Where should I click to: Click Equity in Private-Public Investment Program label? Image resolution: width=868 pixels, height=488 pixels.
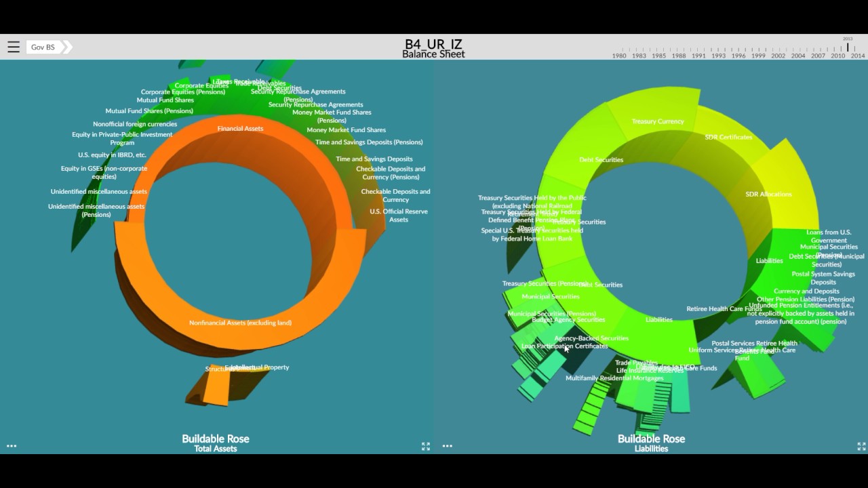pyautogui.click(x=122, y=138)
